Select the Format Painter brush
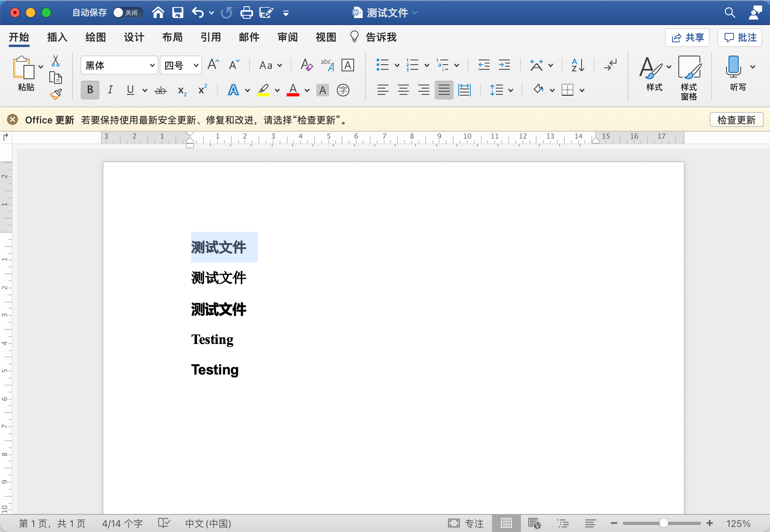Viewport: 770px width, 532px height. pos(56,94)
